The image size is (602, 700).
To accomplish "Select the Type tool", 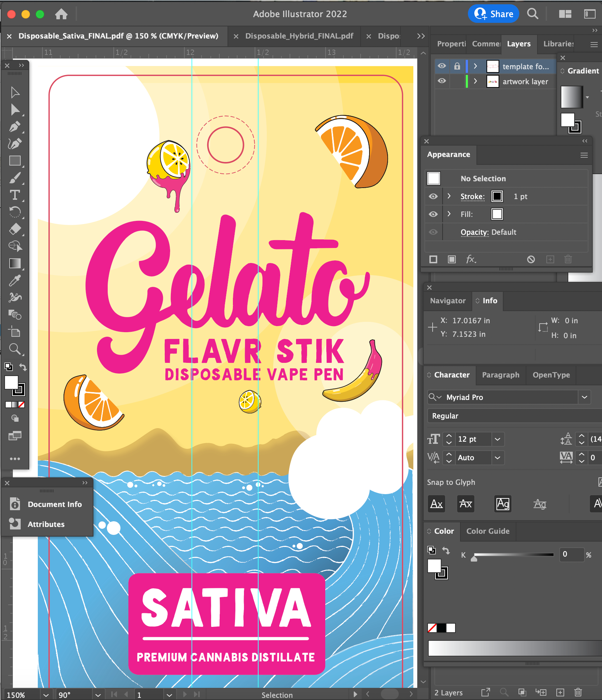I will pyautogui.click(x=15, y=195).
